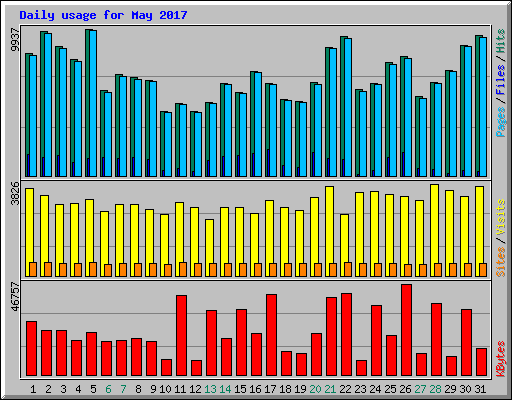Select the cyan Files bar for day 31
The width and height of the screenshot is (512, 400).
[483, 107]
